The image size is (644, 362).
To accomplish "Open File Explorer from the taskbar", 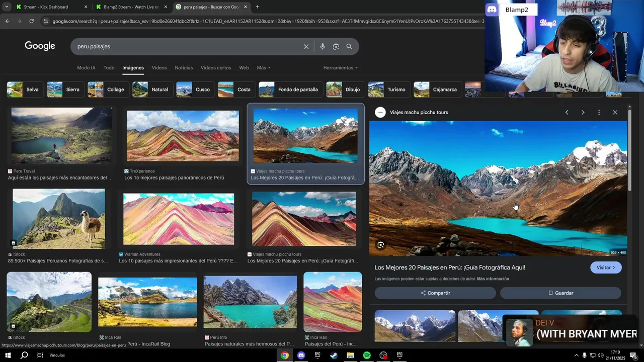I will pos(350,355).
